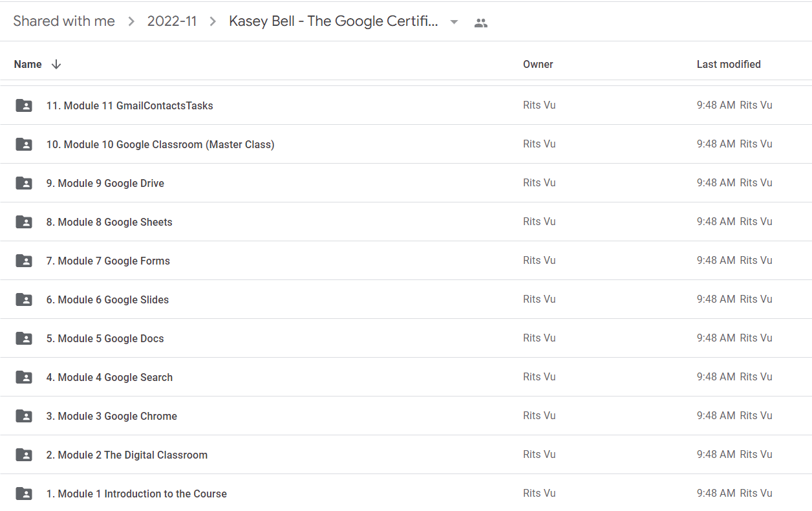This screenshot has height=511, width=812.
Task: Select the Module 11 GmailContactsTasks shared folder icon
Action: click(24, 105)
